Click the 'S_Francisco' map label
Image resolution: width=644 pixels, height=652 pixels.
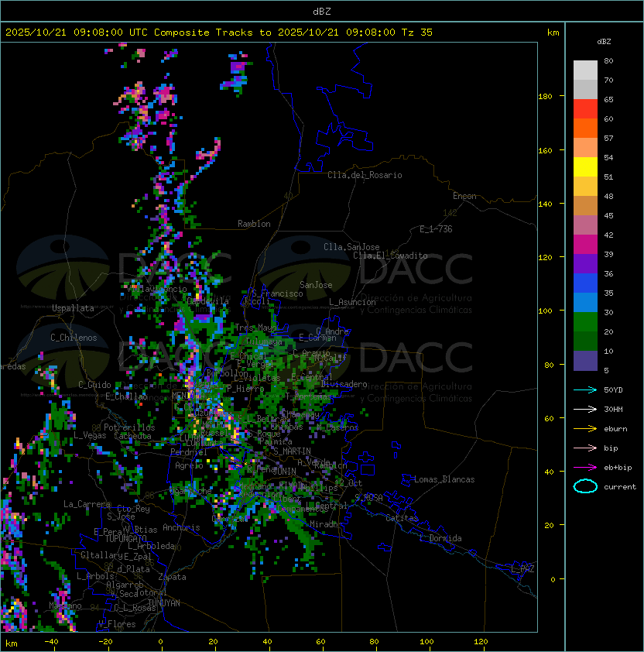[277, 293]
